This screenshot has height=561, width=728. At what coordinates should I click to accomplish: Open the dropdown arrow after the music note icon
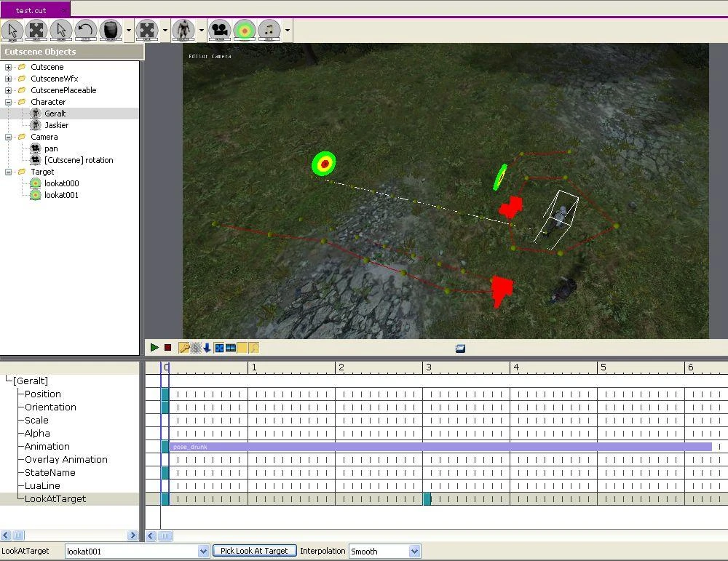[288, 31]
